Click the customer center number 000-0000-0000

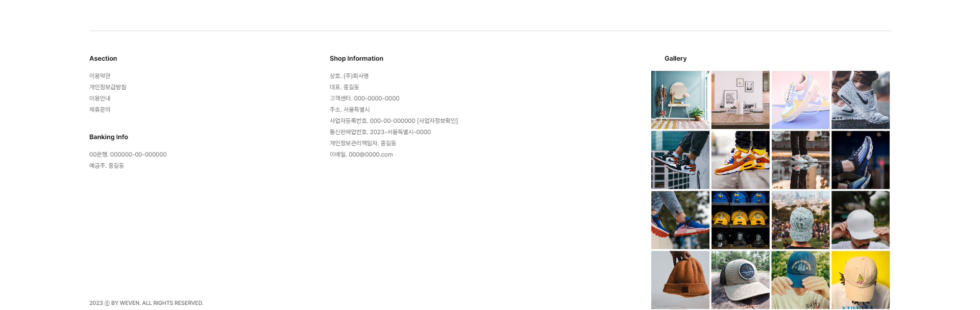(377, 98)
